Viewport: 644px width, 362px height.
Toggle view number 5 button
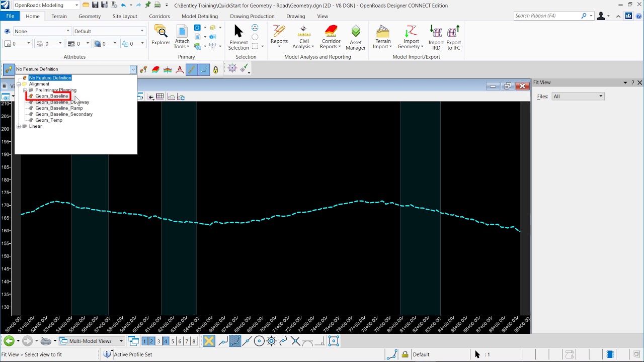pyautogui.click(x=173, y=341)
